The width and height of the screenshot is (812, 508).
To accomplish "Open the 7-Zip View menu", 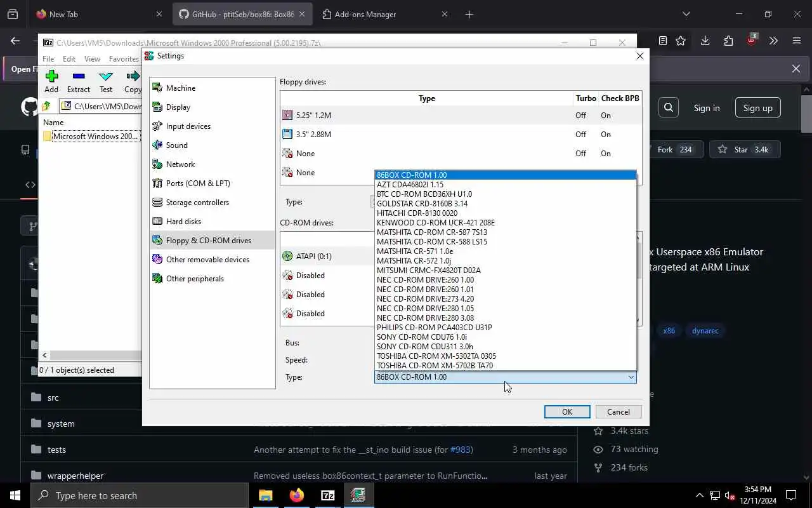I will click(x=92, y=58).
